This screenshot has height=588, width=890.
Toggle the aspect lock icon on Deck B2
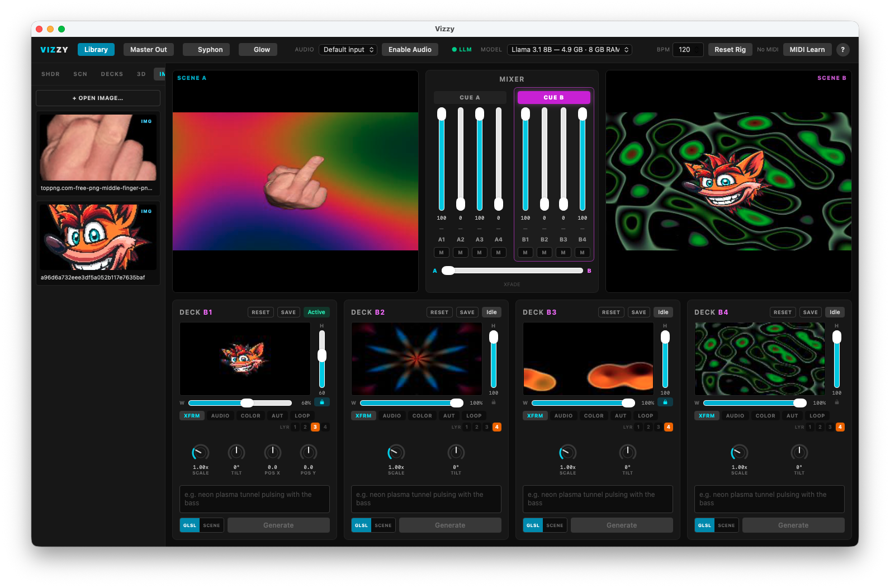click(494, 402)
